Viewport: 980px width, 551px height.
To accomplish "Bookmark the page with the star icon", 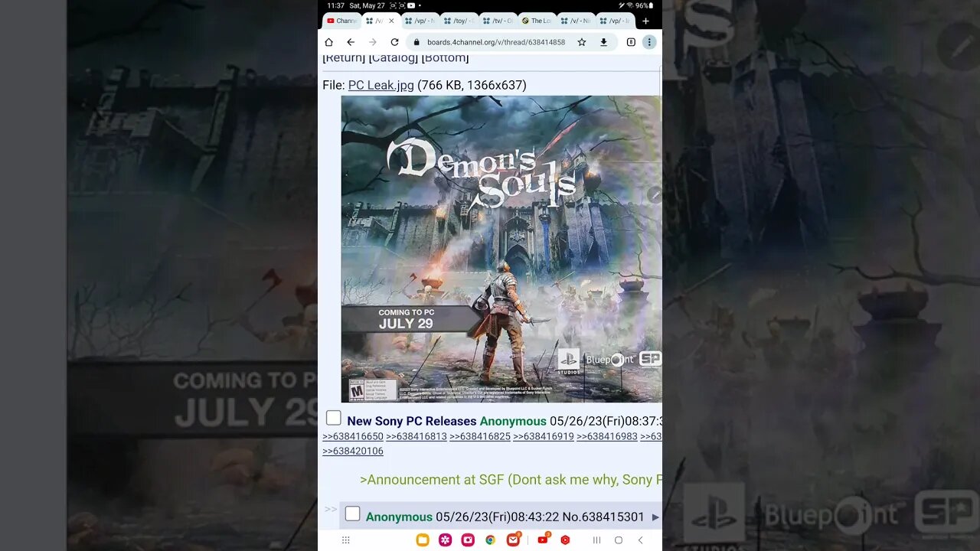I will point(582,42).
